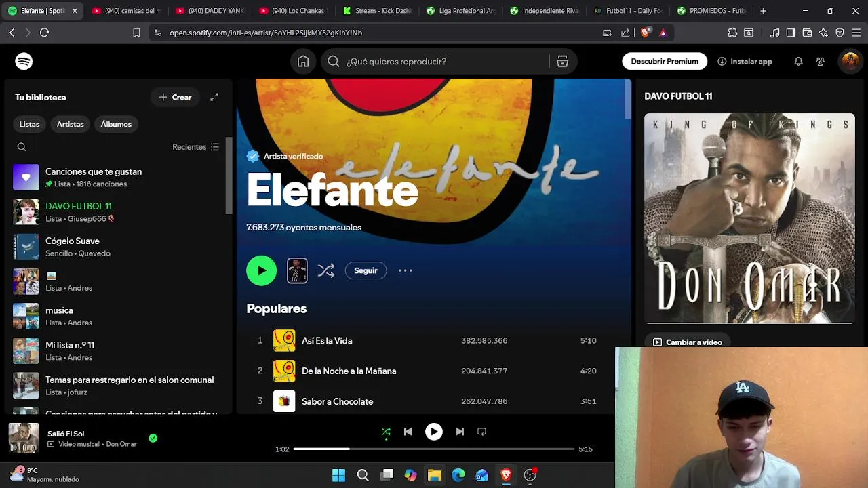The image size is (868, 488).
Task: Click play button in the player bar
Action: tap(434, 432)
